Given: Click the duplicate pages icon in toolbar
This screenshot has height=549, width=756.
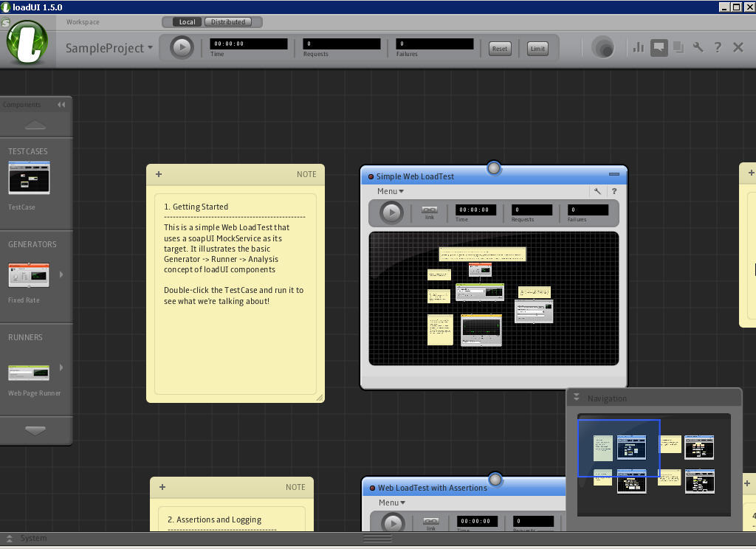Looking at the screenshot, I should click(678, 47).
